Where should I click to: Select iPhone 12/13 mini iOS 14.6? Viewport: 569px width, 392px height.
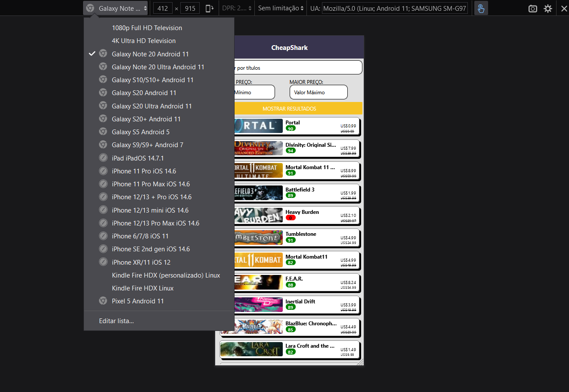(159, 210)
